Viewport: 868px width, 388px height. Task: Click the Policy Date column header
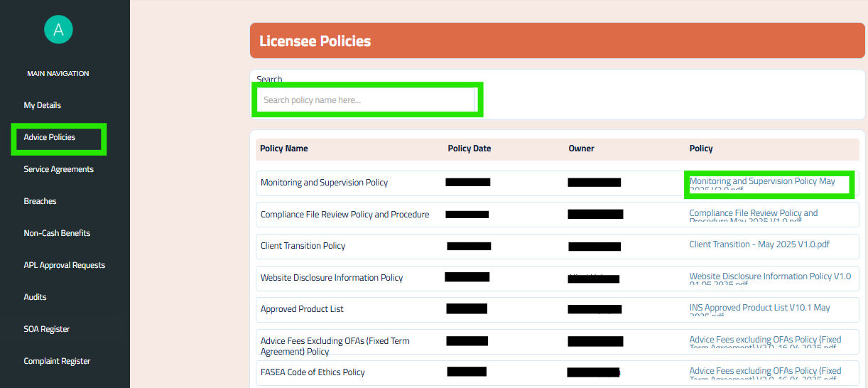click(x=470, y=149)
